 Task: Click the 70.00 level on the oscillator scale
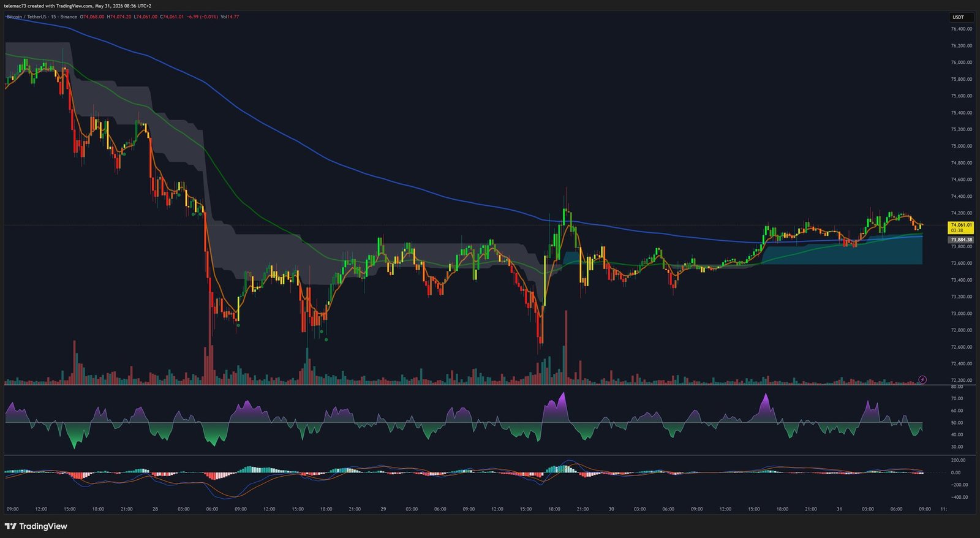(x=957, y=399)
